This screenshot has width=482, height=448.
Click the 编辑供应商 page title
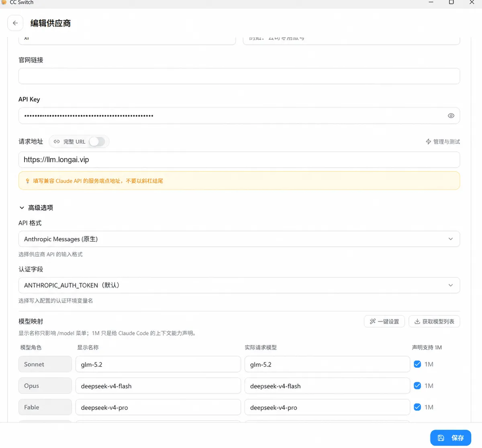(51, 23)
